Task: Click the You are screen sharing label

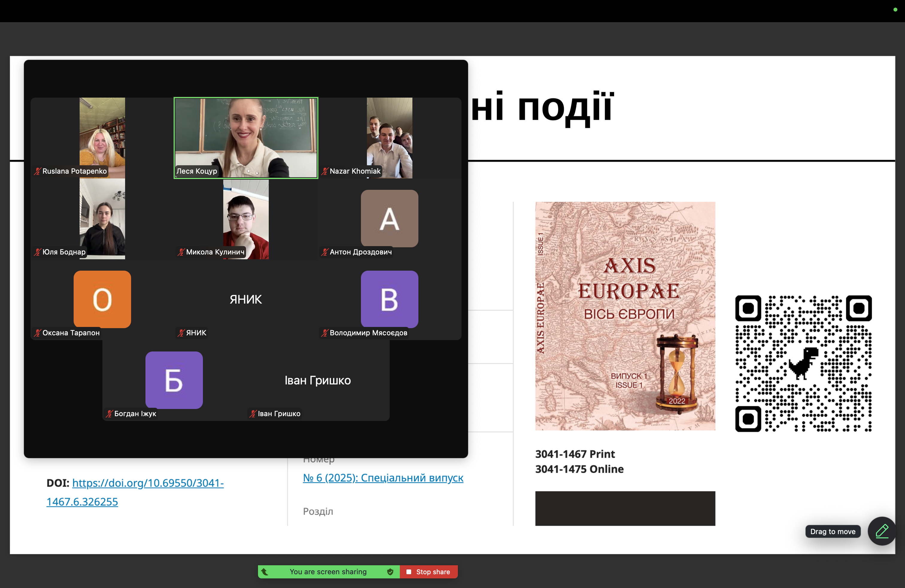Action: (328, 572)
